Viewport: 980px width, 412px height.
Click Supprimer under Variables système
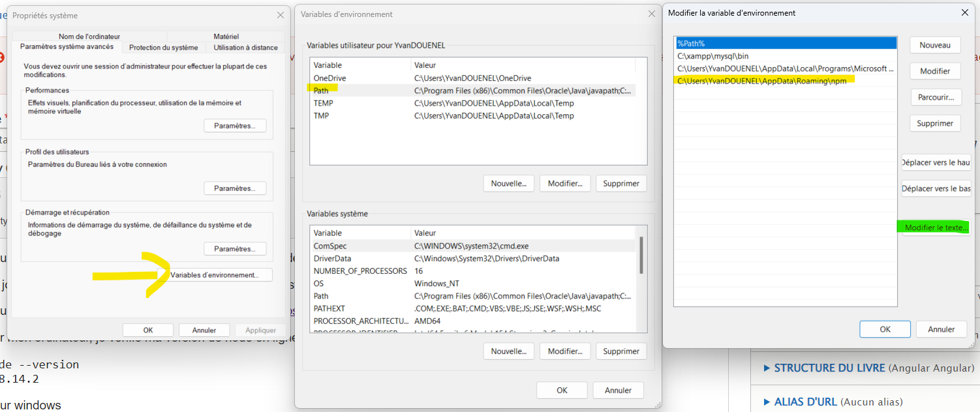click(x=620, y=351)
